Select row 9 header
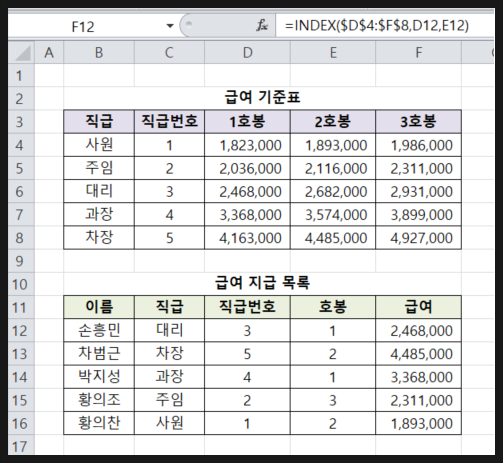The image size is (503, 463). pos(21,261)
